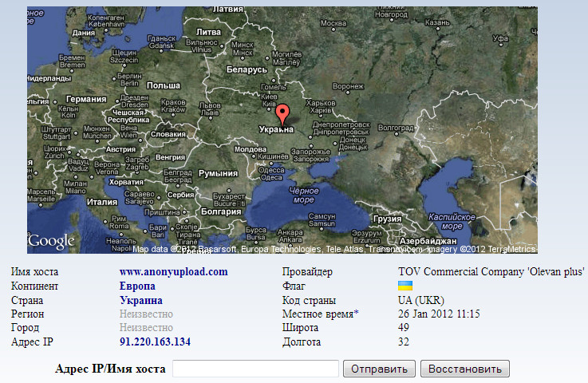The height and width of the screenshot is (383, 588).
Task: Click the Восстановить reset button
Action: click(x=465, y=369)
